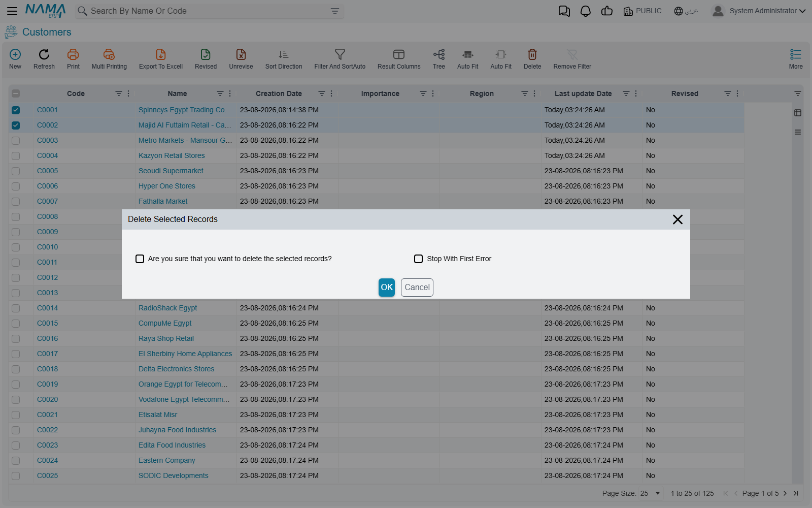Image resolution: width=812 pixels, height=508 pixels.
Task: Sort by Code column header
Action: click(76, 93)
